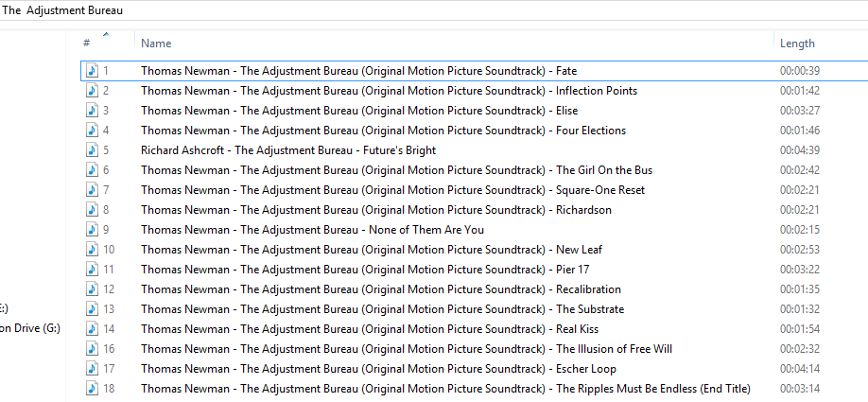Click the music file icon for track 1
Image resolution: width=868 pixels, height=402 pixels.
tap(92, 71)
